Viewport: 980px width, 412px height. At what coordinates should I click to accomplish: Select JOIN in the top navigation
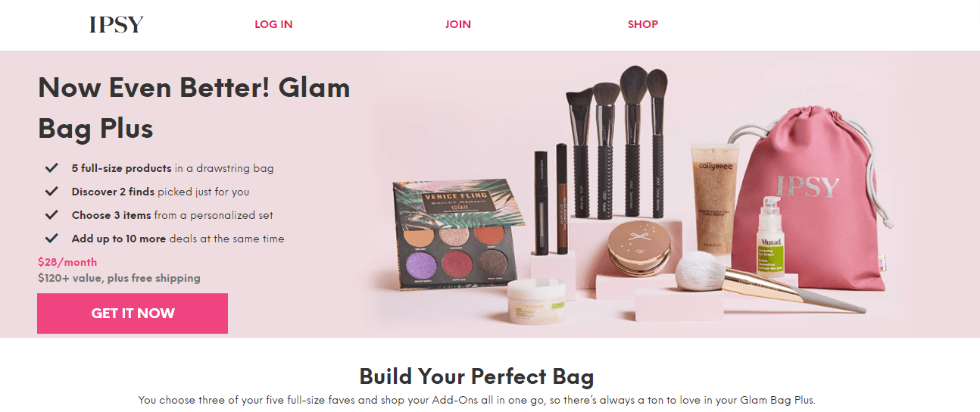458,24
